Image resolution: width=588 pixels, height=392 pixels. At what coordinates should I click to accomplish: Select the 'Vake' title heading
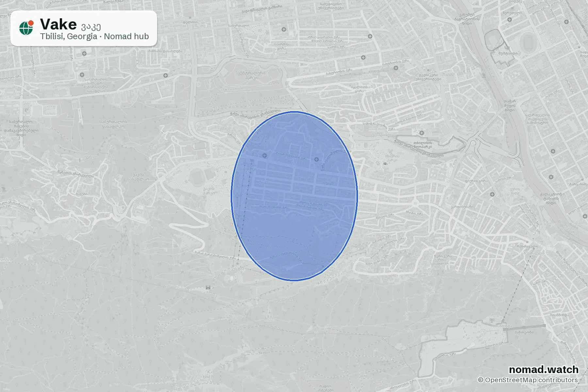[x=58, y=24]
